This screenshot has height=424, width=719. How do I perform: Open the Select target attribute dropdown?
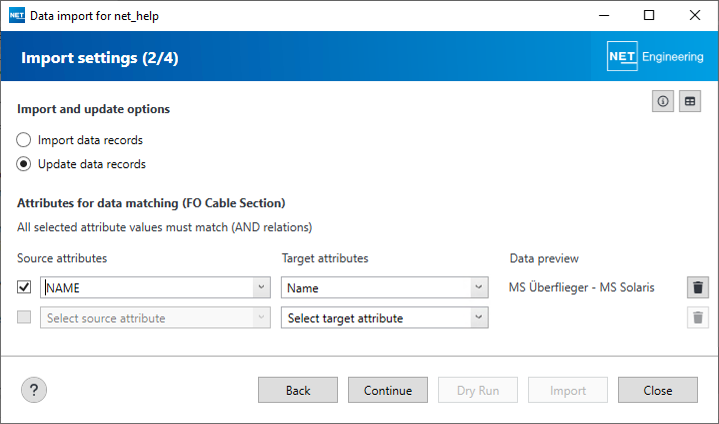click(479, 318)
